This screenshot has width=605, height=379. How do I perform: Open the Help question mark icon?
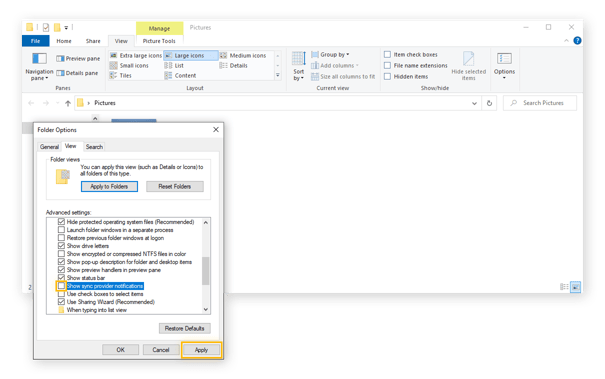coord(577,41)
